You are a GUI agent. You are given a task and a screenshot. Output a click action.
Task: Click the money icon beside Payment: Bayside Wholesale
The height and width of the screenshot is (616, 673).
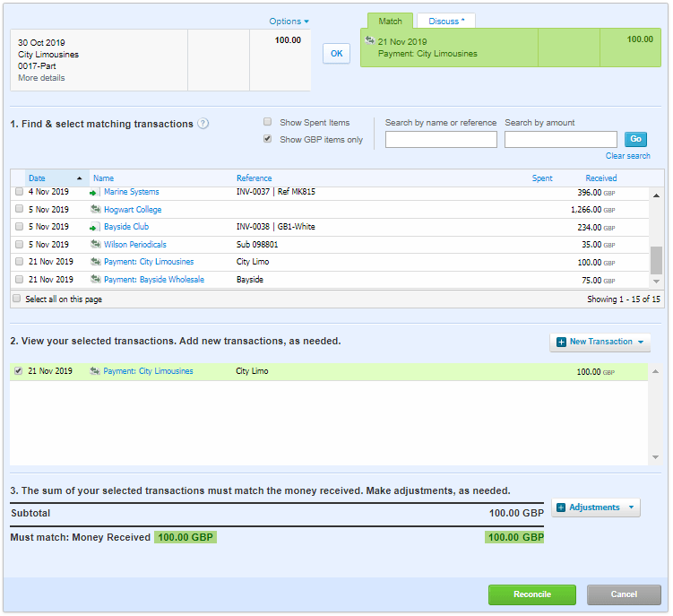[94, 280]
